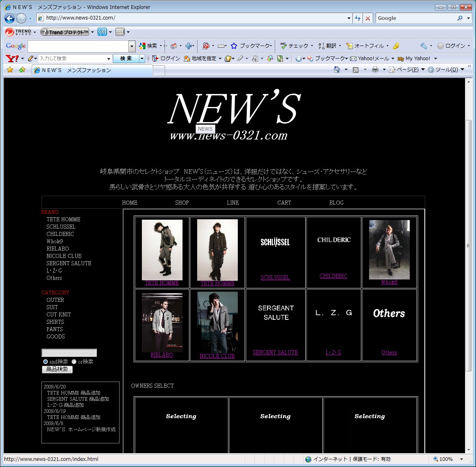Click the Favorites star icon

coord(10,70)
